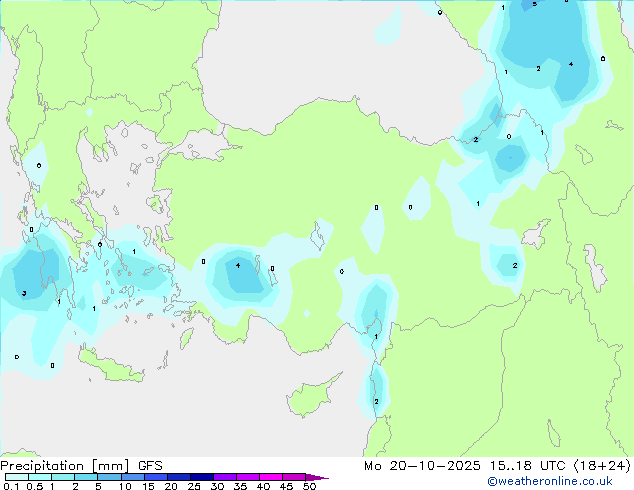
Task: Click the date 20-10-2025
Action: 435,466
